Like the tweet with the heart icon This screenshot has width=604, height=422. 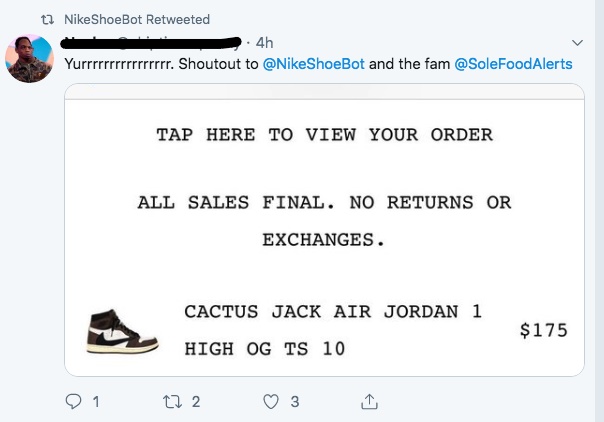(x=270, y=402)
